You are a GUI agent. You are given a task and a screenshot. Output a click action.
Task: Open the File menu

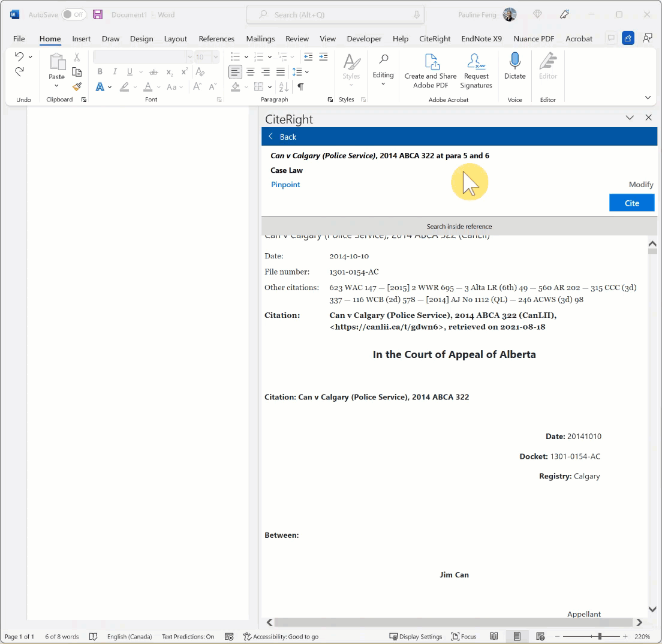tap(19, 38)
